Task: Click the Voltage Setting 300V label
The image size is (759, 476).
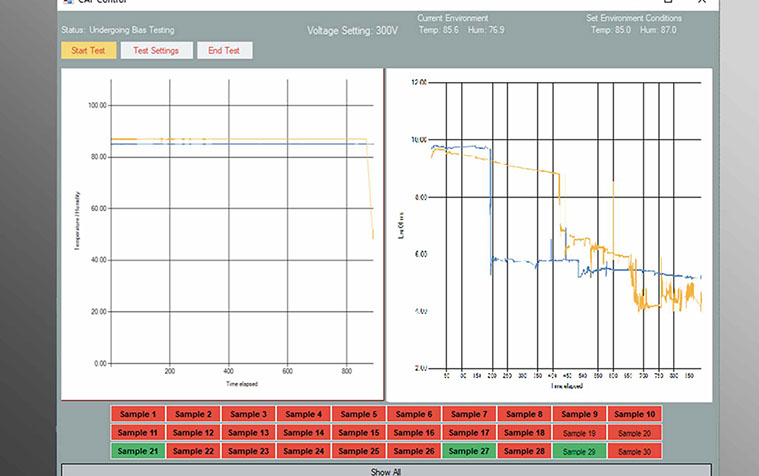Action: pyautogui.click(x=353, y=31)
